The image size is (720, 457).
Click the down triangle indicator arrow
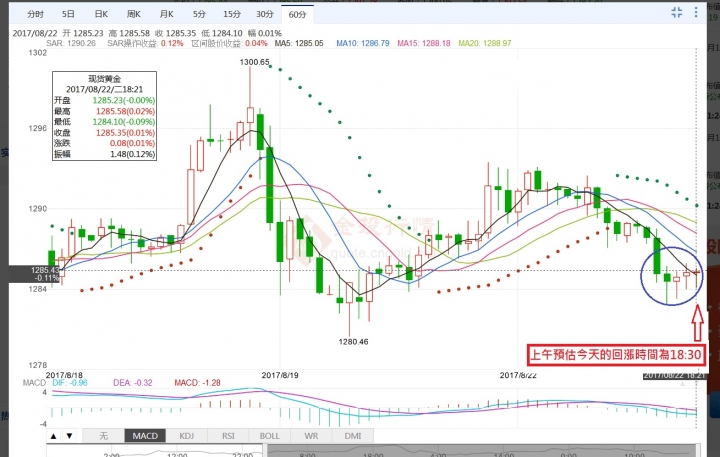coord(70,436)
